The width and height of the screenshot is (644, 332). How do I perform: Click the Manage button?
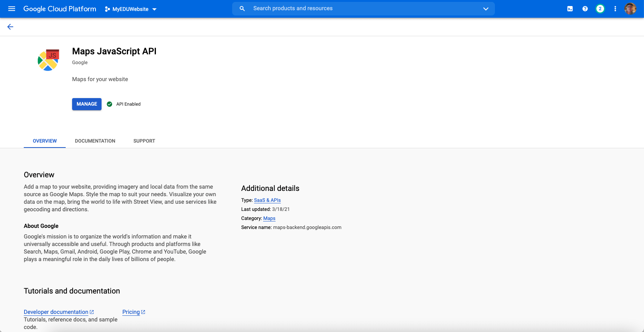click(x=87, y=104)
